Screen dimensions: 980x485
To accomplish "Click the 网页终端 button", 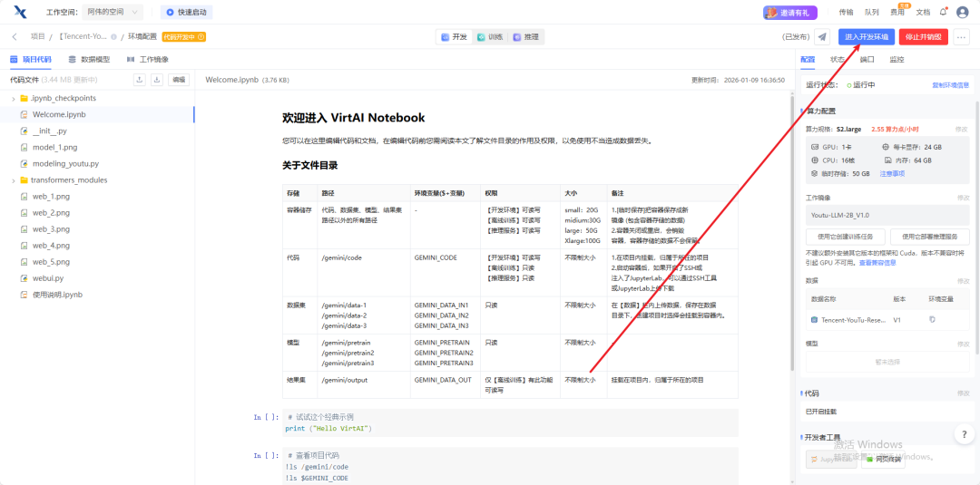I will (883, 460).
